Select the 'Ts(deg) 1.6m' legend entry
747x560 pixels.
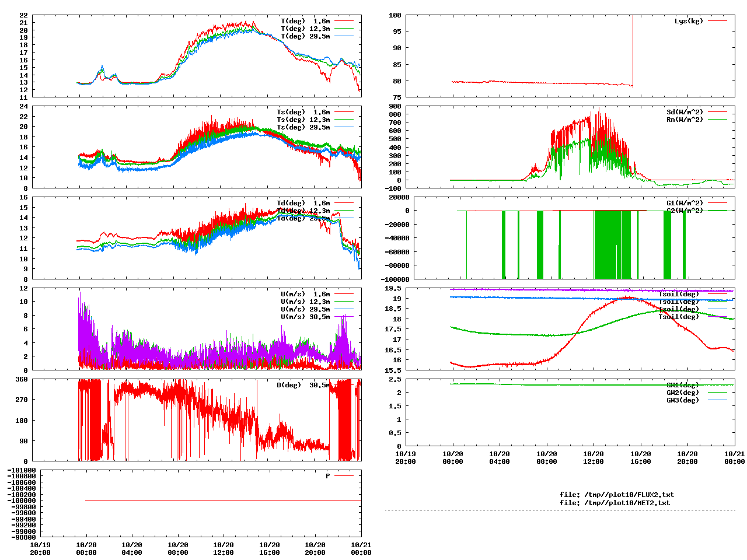pyautogui.click(x=303, y=112)
